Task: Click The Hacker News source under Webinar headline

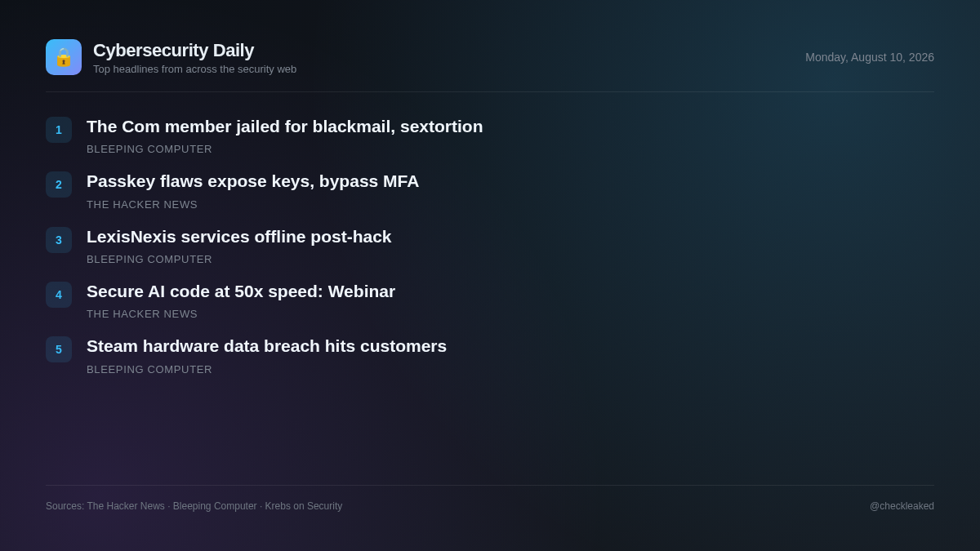Action: 142,314
